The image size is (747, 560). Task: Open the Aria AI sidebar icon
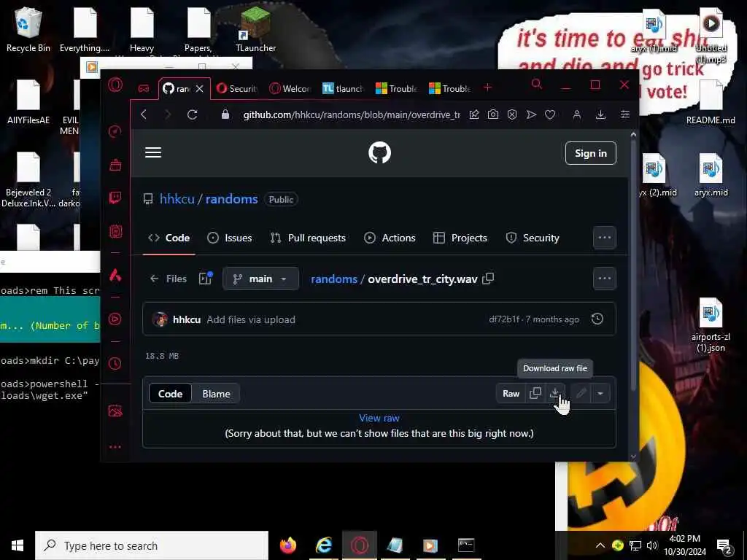coord(115,275)
